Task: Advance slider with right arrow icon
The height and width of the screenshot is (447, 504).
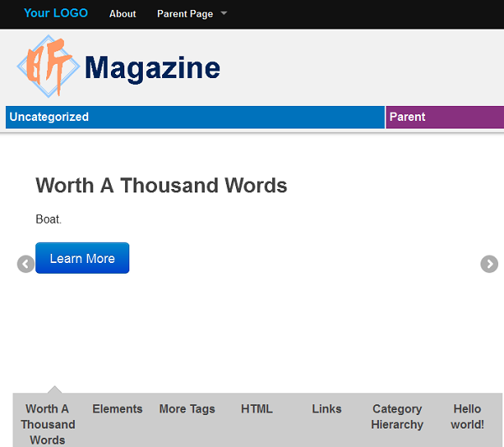Action: (489, 264)
